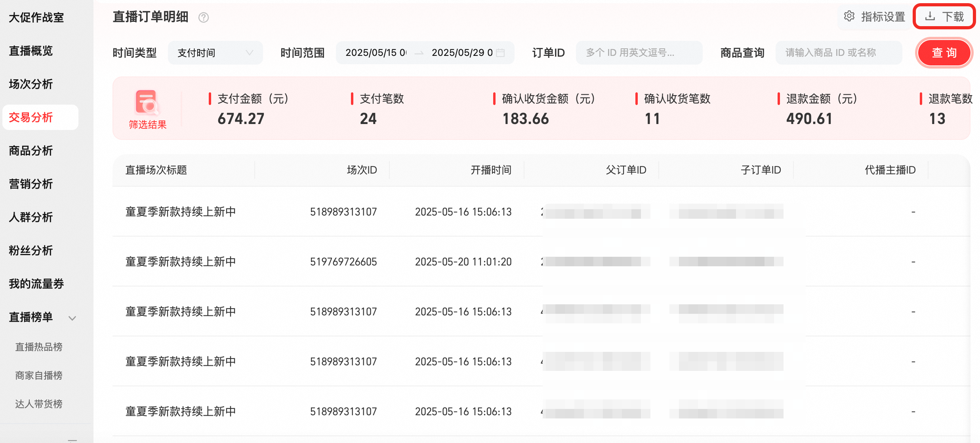Expand the 直播榜单 sidebar chevron
Viewport: 980px width, 443px height.
72,318
